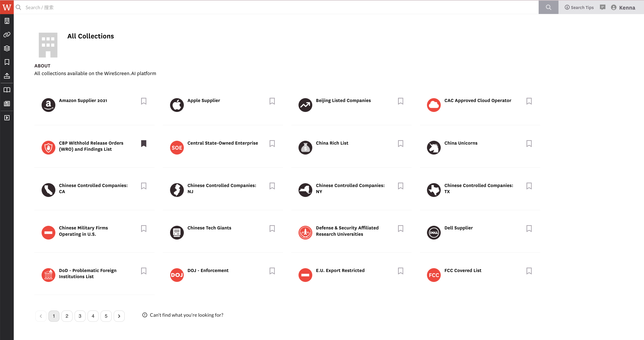Open Search Tips link

[x=579, y=7]
